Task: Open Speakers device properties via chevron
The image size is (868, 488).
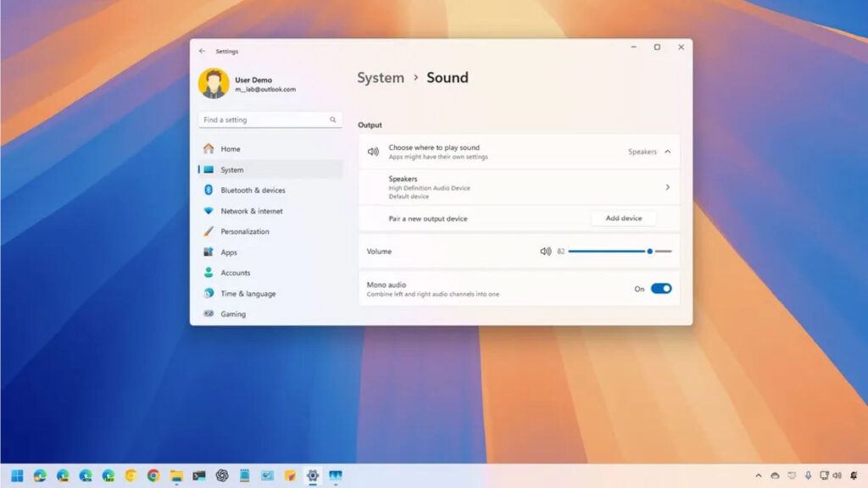Action: pyautogui.click(x=667, y=187)
